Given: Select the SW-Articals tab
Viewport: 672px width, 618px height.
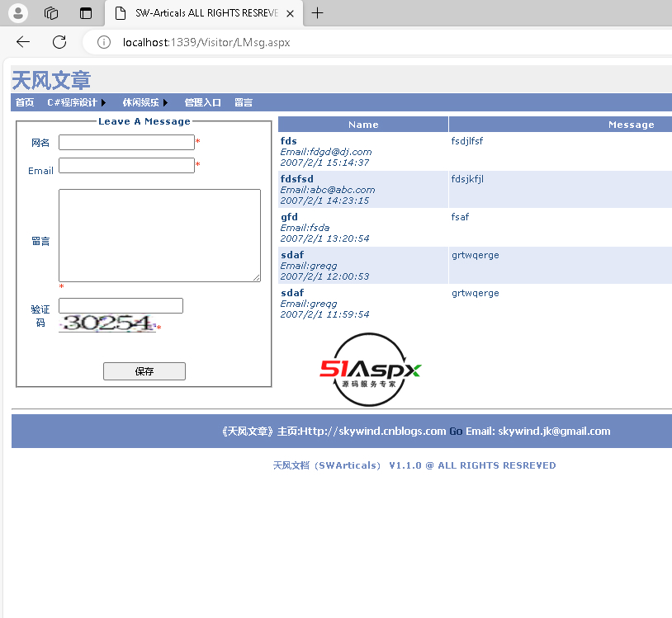Looking at the screenshot, I should 204,13.
